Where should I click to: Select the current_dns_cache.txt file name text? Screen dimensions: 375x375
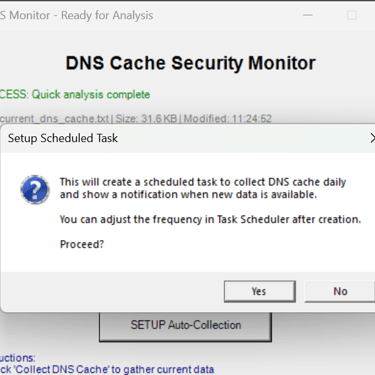click(54, 119)
